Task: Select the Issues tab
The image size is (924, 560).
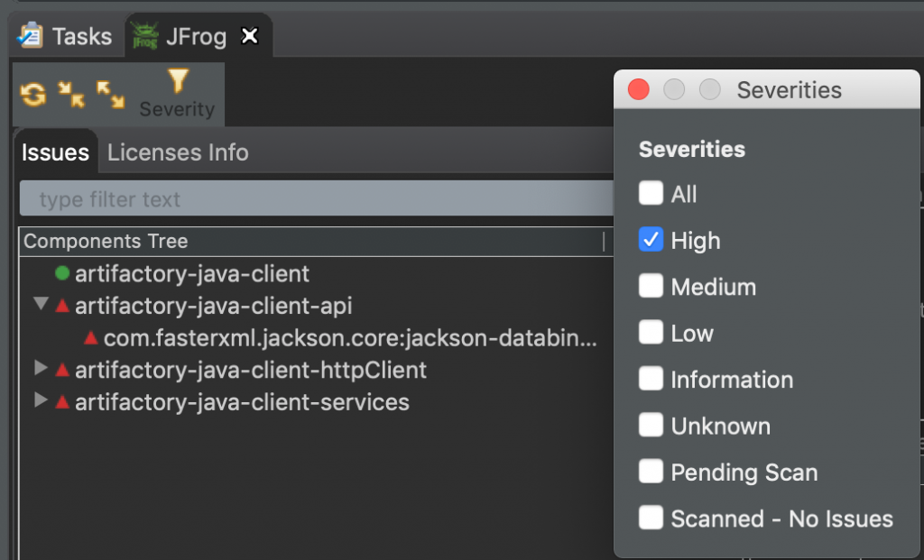Action: click(55, 152)
